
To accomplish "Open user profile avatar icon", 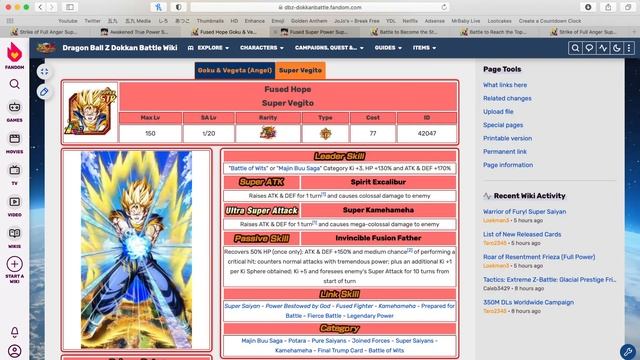I will point(14,351).
